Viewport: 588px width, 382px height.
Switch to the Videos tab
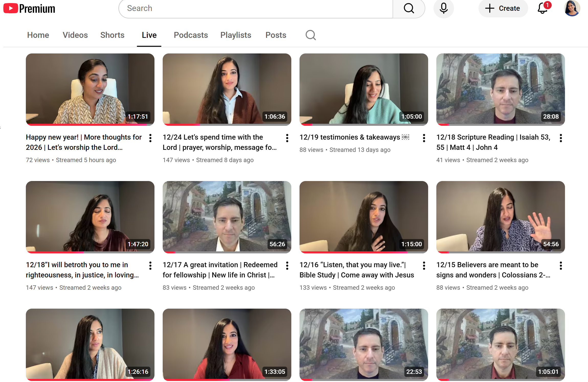(75, 35)
